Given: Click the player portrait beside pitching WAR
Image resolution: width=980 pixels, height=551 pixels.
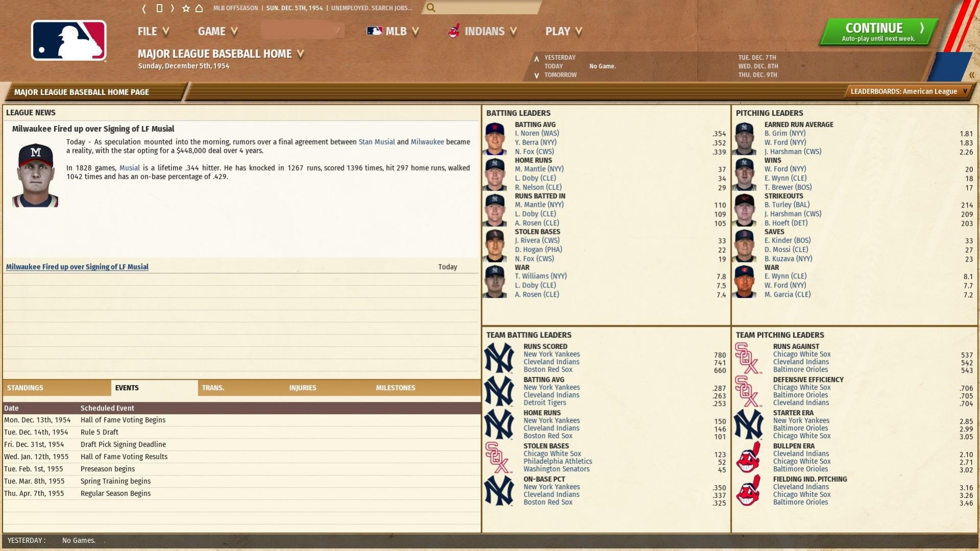Looking at the screenshot, I should [745, 281].
